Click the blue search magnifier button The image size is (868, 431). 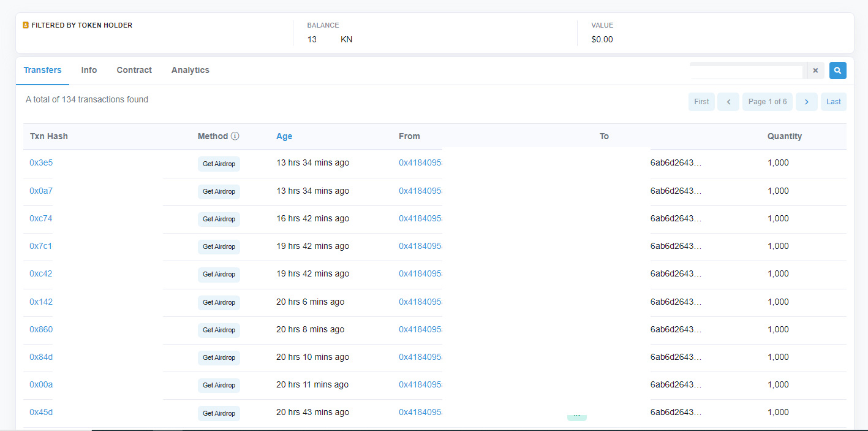[x=837, y=71]
